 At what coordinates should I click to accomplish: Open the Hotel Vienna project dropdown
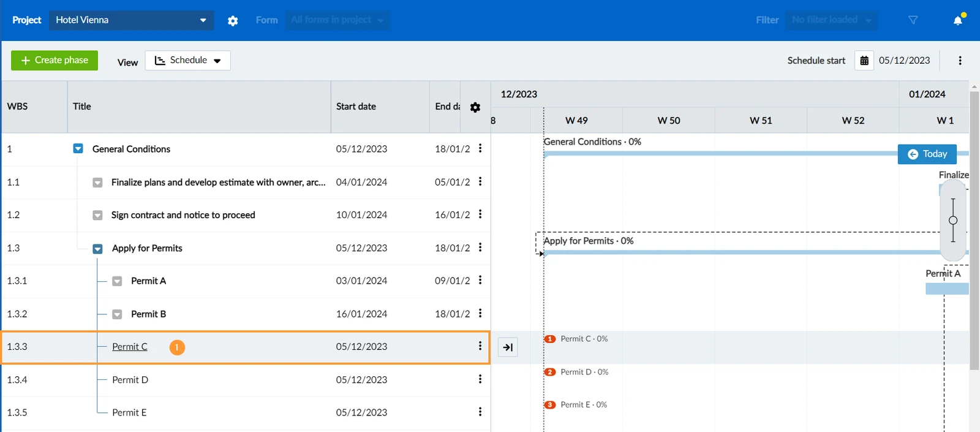pos(131,20)
